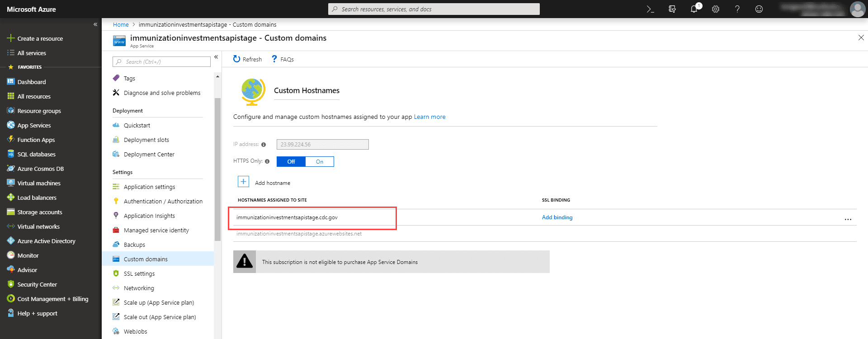Click the Learn more link

429,117
